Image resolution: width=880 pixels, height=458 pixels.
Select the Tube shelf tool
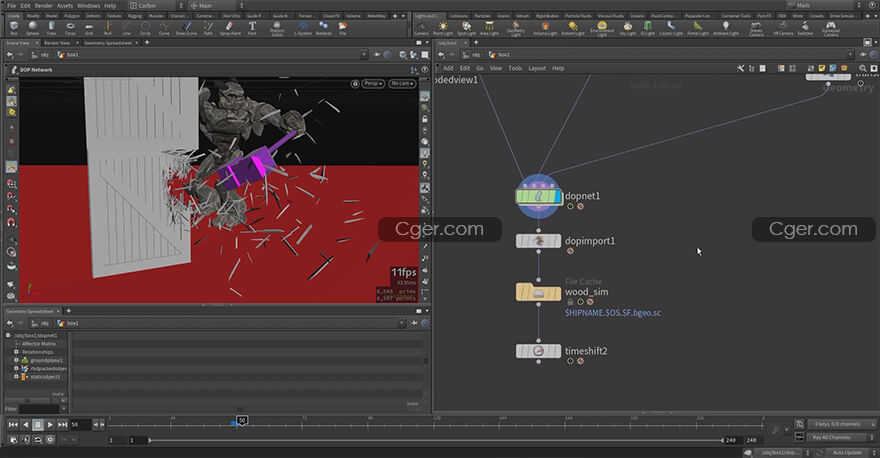[51, 28]
